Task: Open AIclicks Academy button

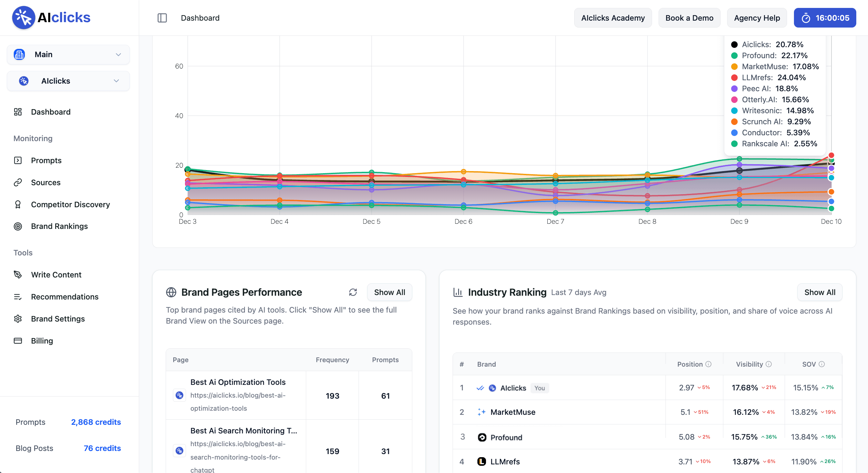Action: pyautogui.click(x=613, y=18)
